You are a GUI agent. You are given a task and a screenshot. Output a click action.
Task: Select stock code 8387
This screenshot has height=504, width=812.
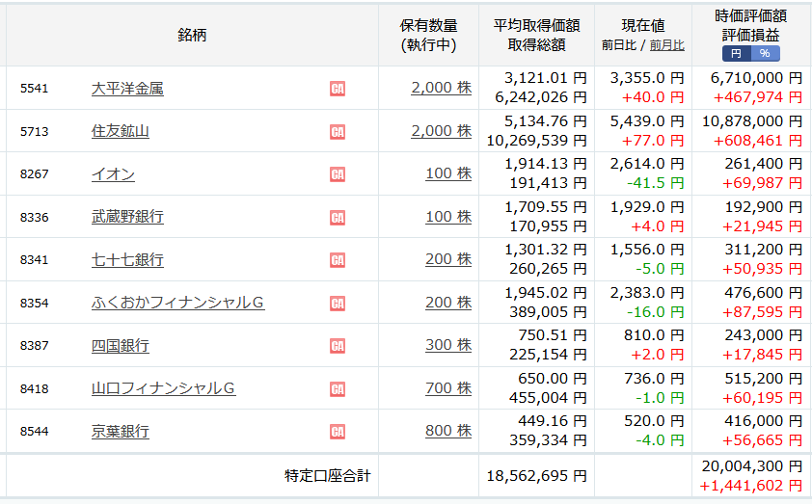tap(34, 346)
